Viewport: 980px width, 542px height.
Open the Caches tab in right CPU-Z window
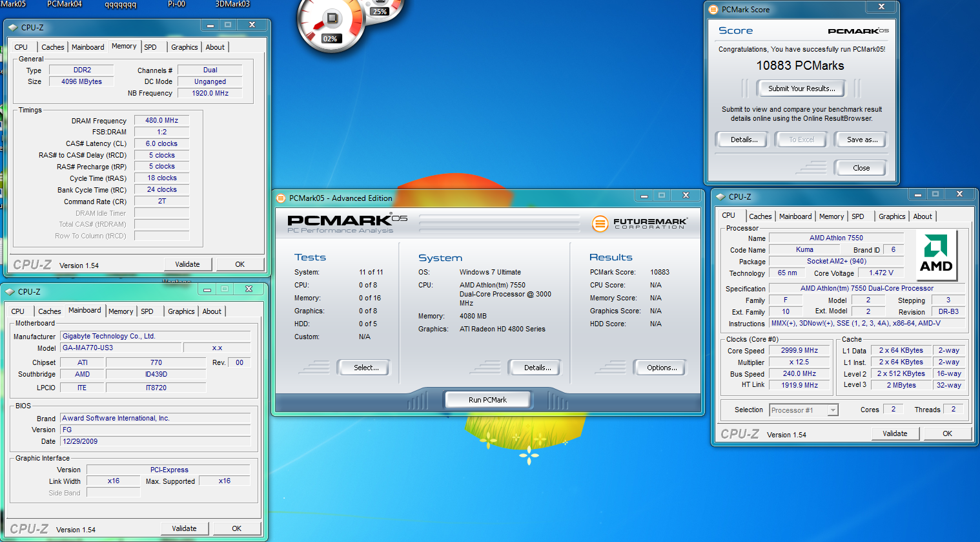(761, 216)
